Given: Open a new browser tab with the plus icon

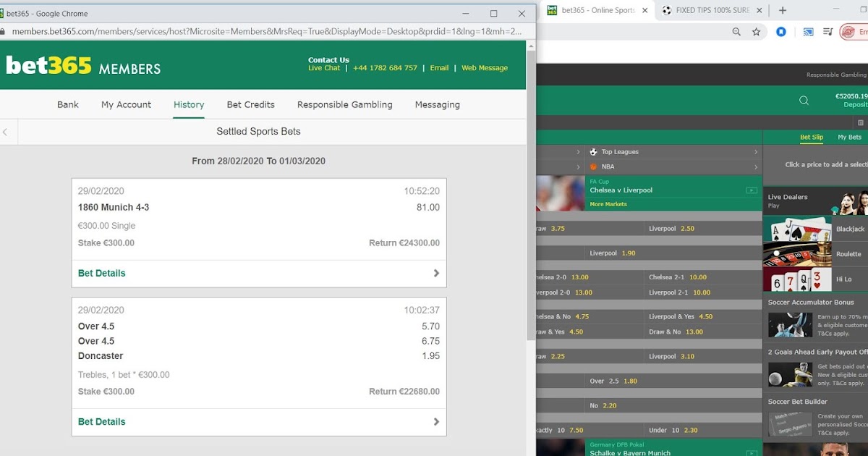Looking at the screenshot, I should (x=782, y=11).
